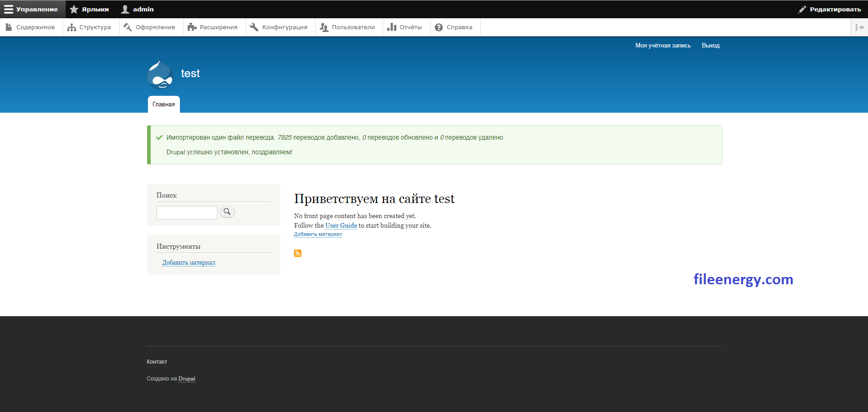Select the Главная tab
Image resolution: width=868 pixels, height=412 pixels.
click(163, 104)
